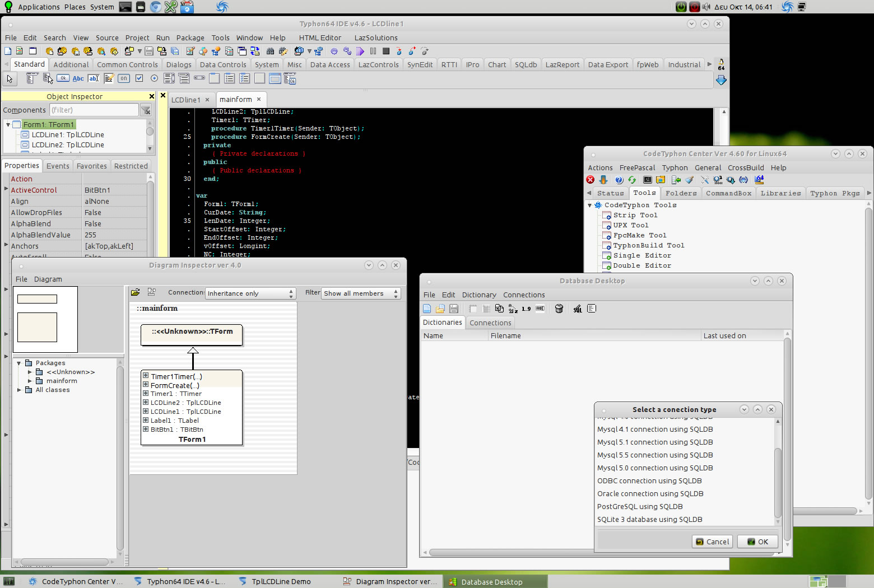Select 'PostGreSQL connection using SQLDB' entry
Viewport: 874px width, 588px height.
(x=640, y=506)
